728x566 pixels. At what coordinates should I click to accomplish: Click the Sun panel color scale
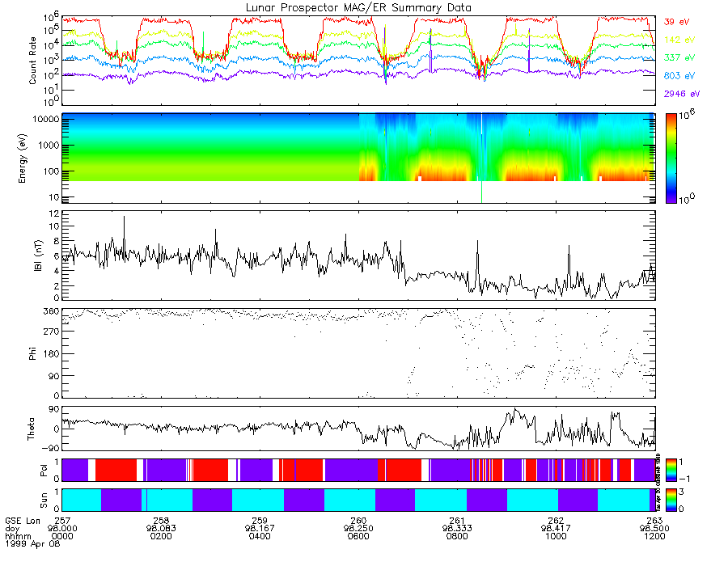(x=671, y=500)
